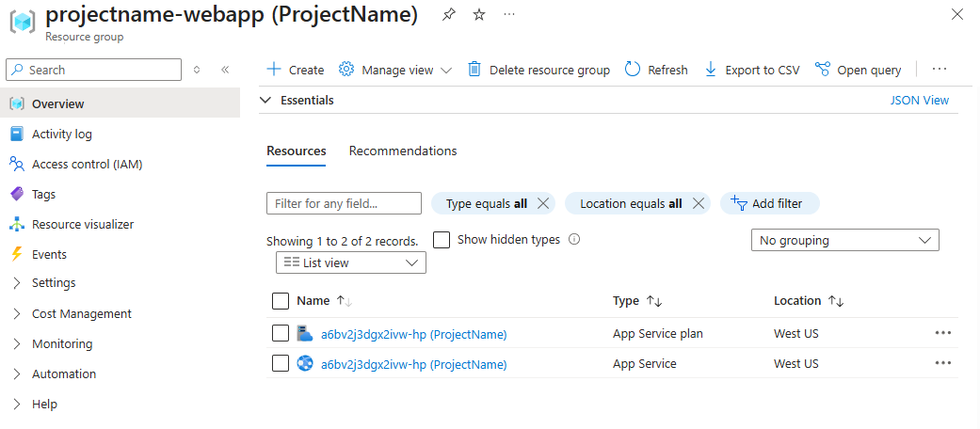Expand the Cost Management section

(81, 314)
